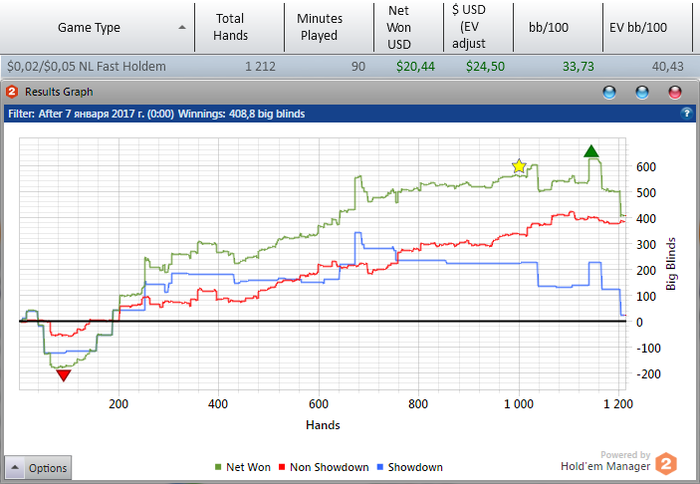Screen dimensions: 700x484
Task: Click the green Net Won legend swatch
Action: 218,467
